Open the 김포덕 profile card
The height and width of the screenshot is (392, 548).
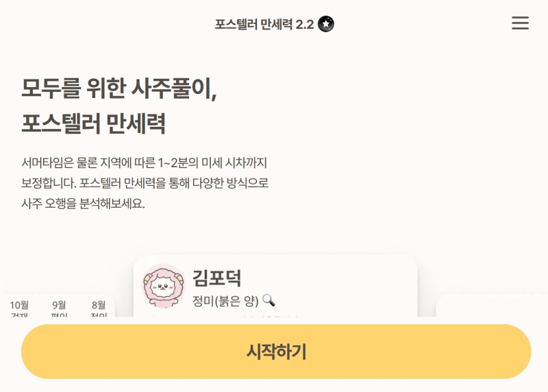pos(275,286)
